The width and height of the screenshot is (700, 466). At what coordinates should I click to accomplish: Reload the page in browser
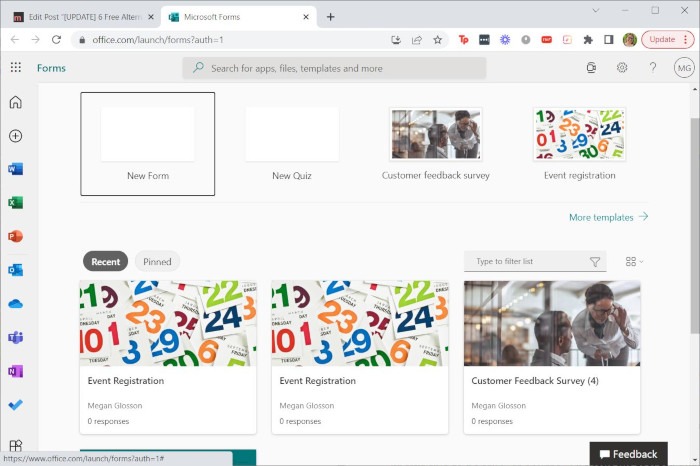(56, 40)
